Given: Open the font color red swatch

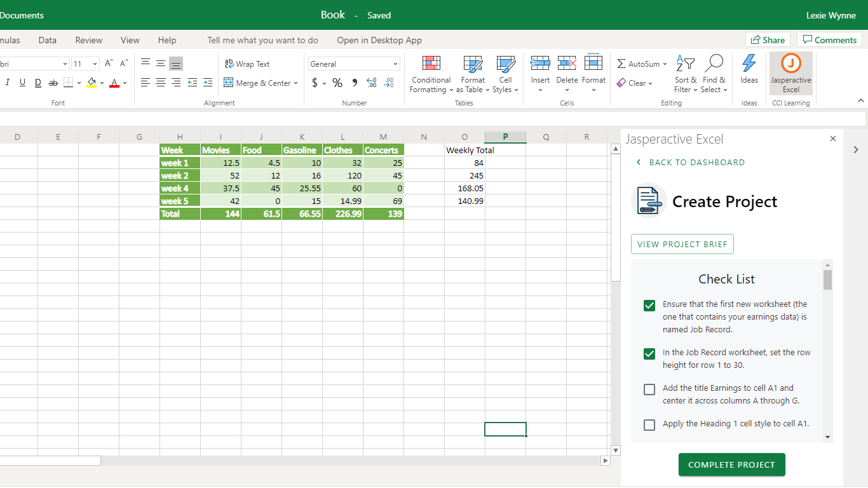Looking at the screenshot, I should coord(114,83).
